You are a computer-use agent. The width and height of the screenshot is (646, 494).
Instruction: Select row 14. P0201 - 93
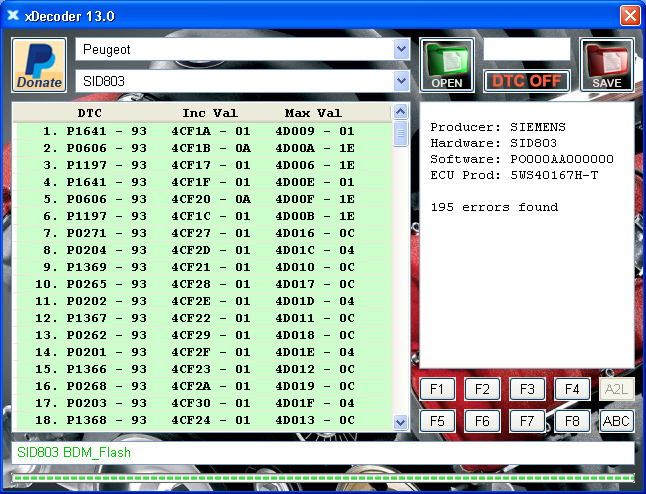[202, 352]
